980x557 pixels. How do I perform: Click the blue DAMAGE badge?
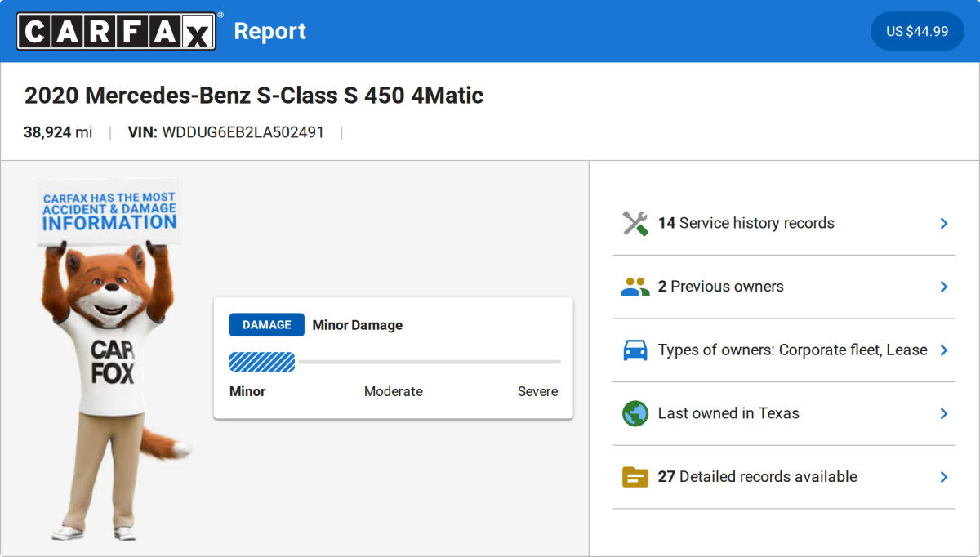tap(266, 325)
